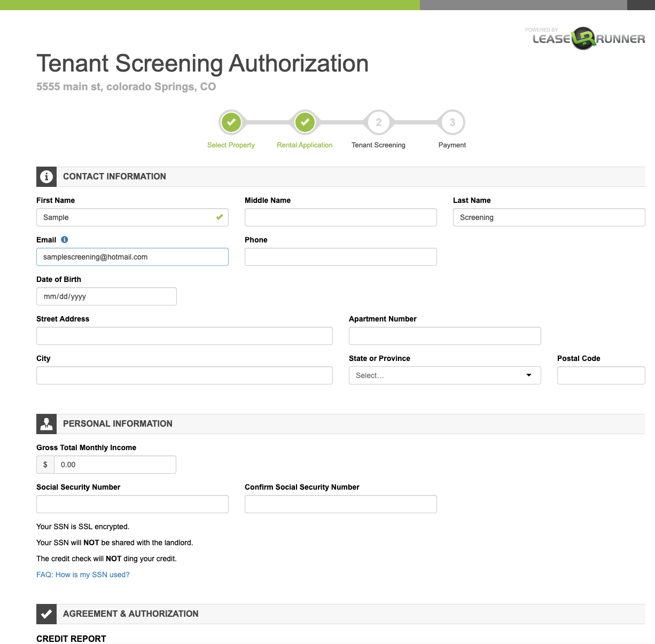Click the Payment step 3 circle
Viewport: 655px width, 644px height.
452,122
